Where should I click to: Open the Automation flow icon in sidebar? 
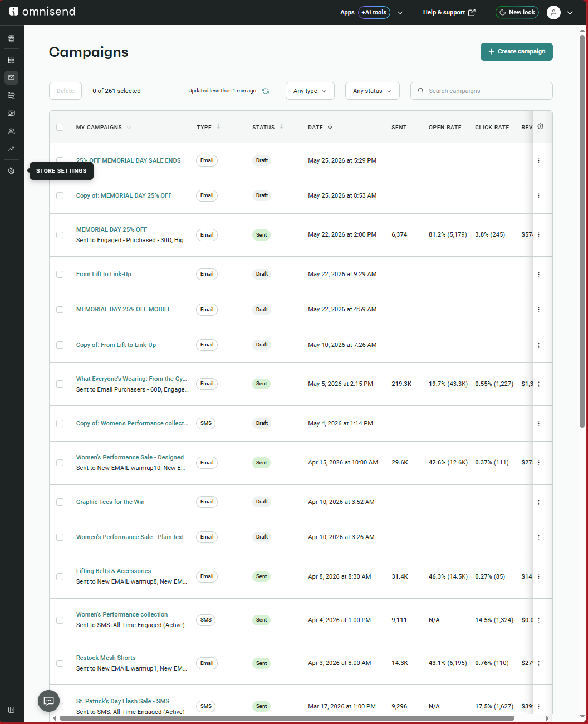coord(11,95)
